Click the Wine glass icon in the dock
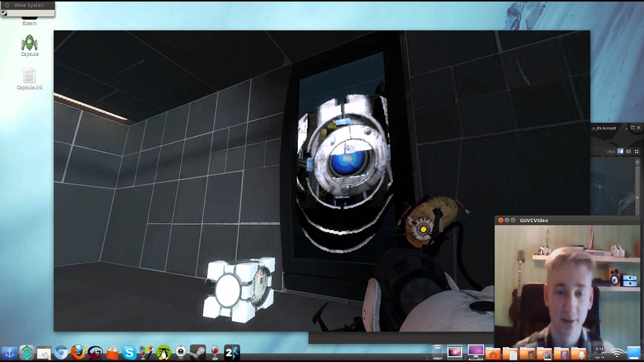Viewport: 644px width, 362px height. 215,353
